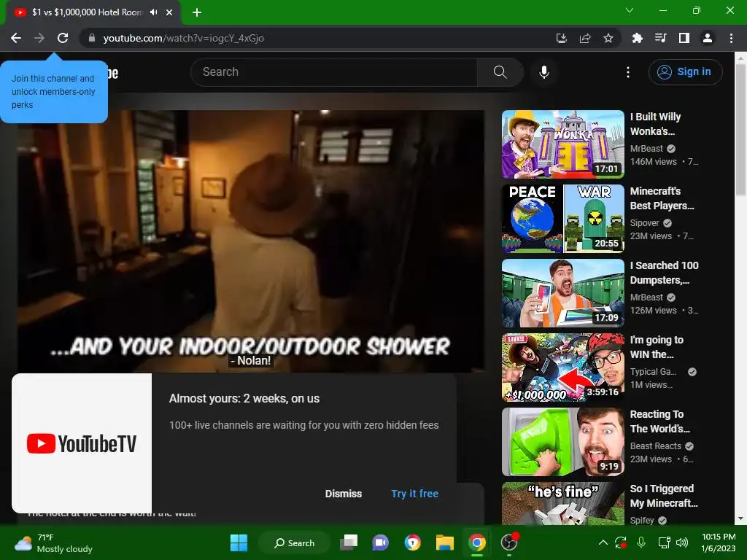Click the Chrome icon on the taskbar

(x=477, y=542)
